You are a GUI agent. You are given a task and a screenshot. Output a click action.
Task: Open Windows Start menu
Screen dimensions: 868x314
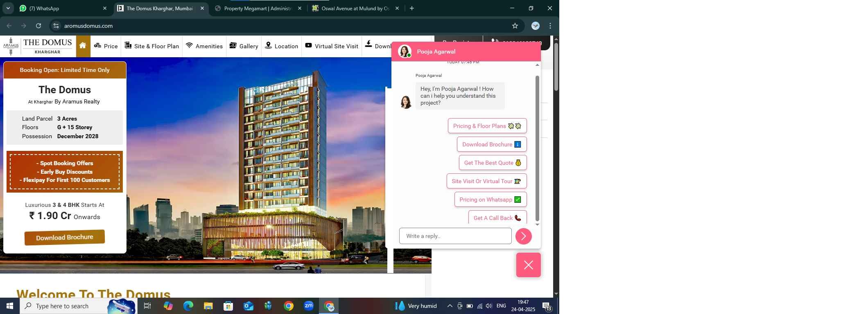pyautogui.click(x=10, y=306)
